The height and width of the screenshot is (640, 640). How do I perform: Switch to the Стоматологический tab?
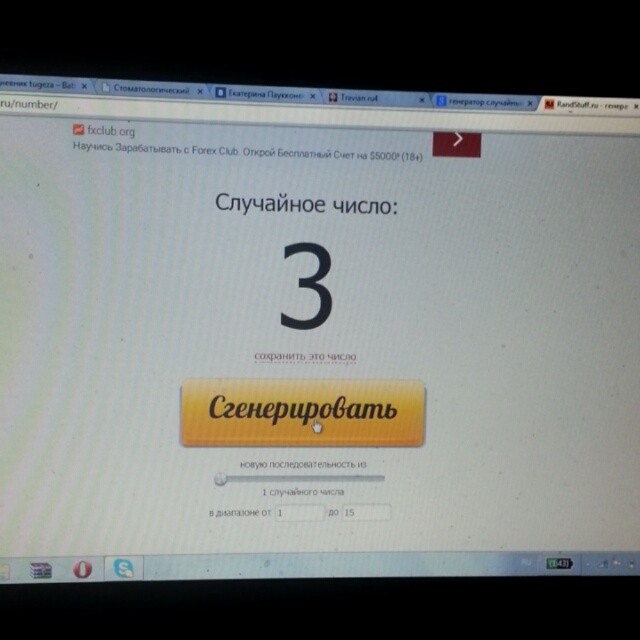point(150,90)
